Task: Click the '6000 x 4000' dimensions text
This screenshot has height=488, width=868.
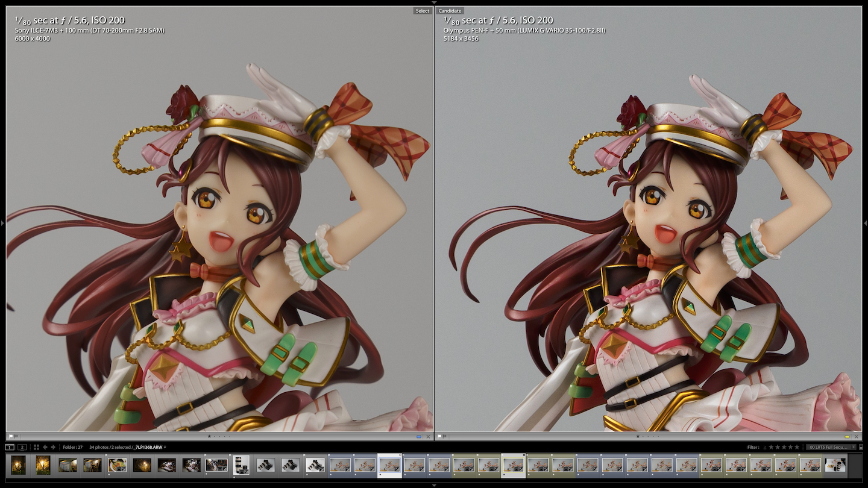Action: click(32, 39)
